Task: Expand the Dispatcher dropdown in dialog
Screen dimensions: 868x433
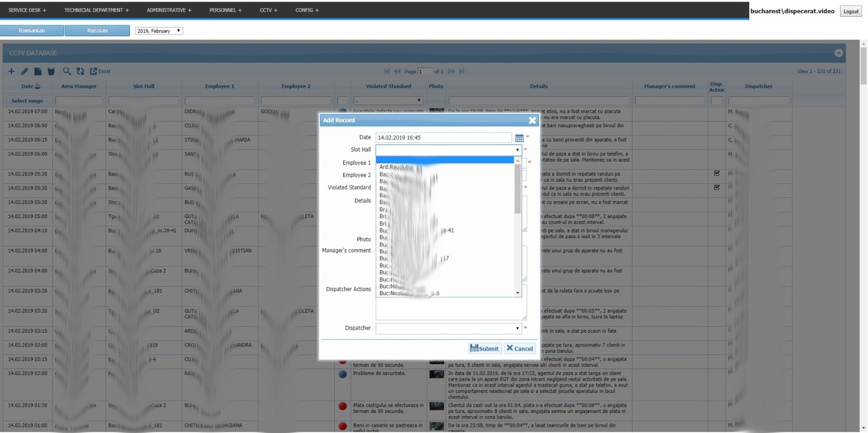Action: coord(448,328)
